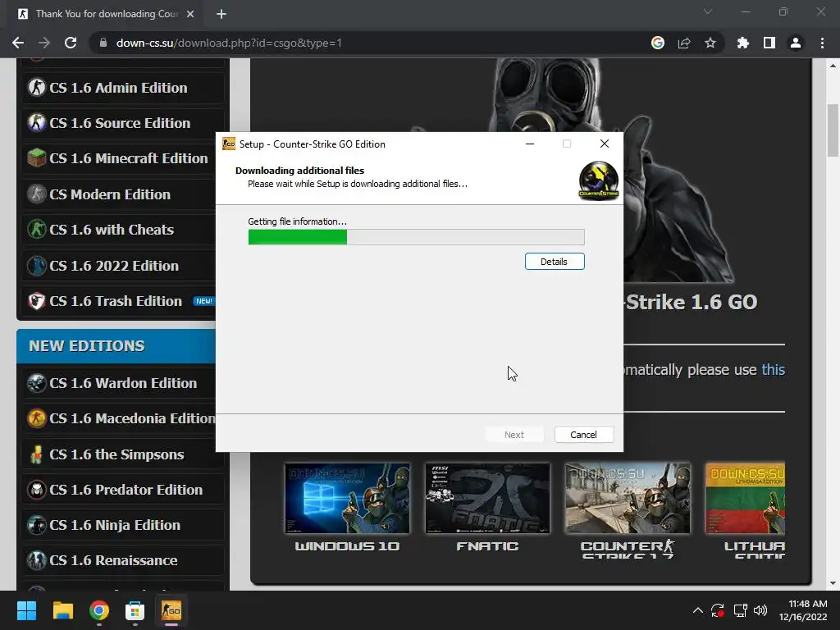Open new browser tab

point(221,14)
